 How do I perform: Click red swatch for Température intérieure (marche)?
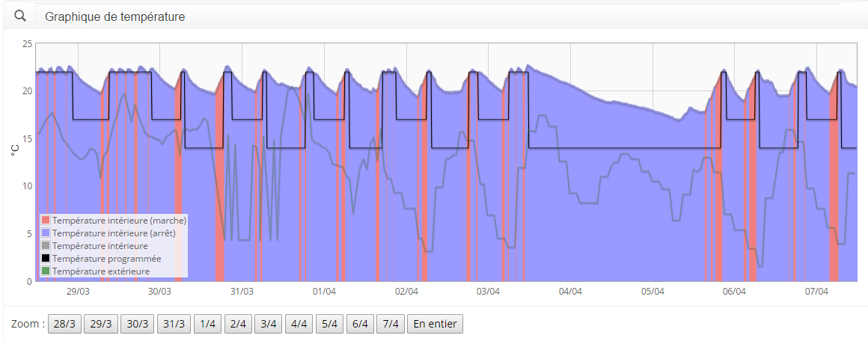(x=46, y=221)
